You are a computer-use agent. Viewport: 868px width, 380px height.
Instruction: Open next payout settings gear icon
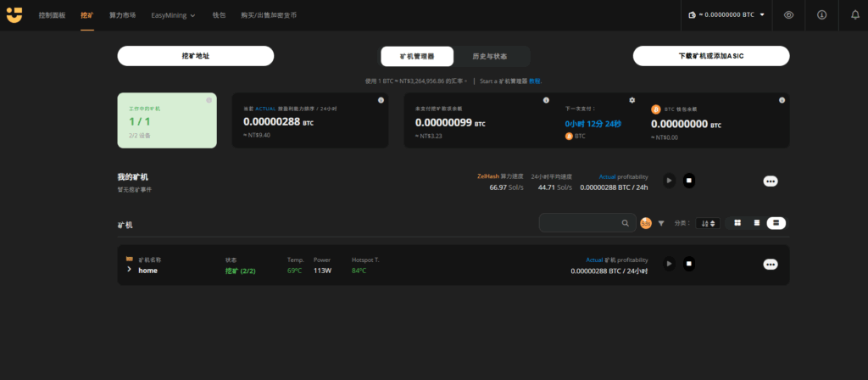pyautogui.click(x=632, y=100)
